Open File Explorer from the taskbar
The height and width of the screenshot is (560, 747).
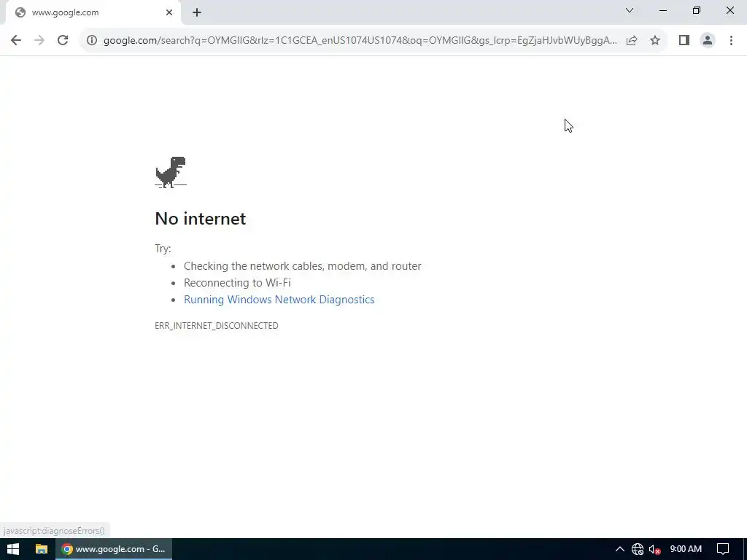pos(42,549)
